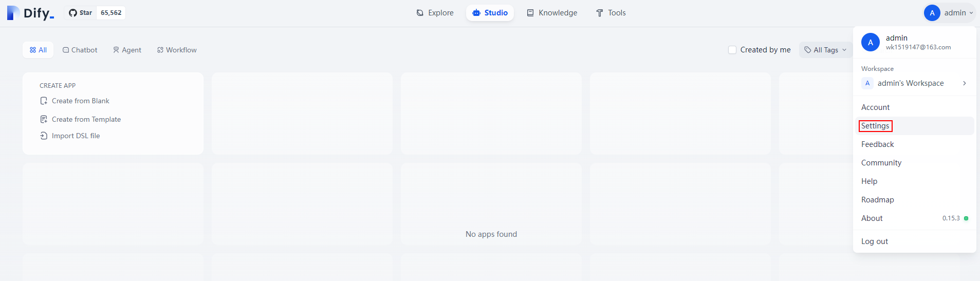Click the workspace A badge icon
980x281 pixels.
pos(867,83)
